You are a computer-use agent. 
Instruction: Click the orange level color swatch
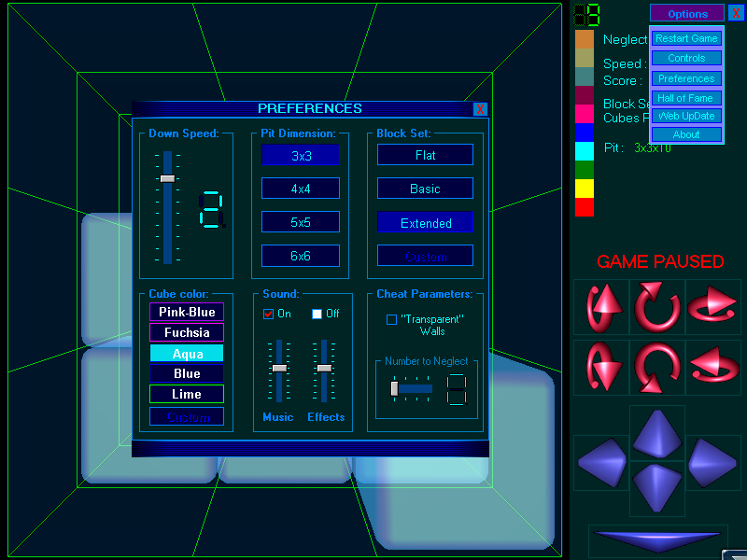click(x=585, y=39)
